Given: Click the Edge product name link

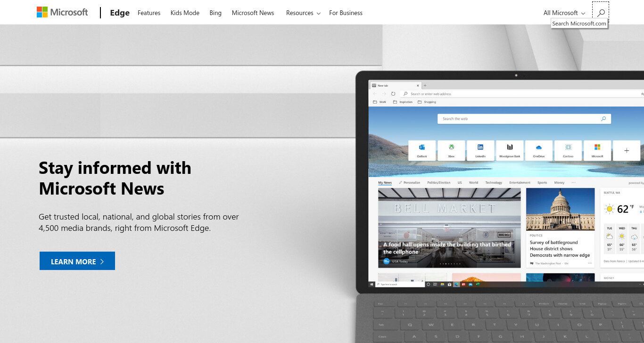Looking at the screenshot, I should click(120, 13).
